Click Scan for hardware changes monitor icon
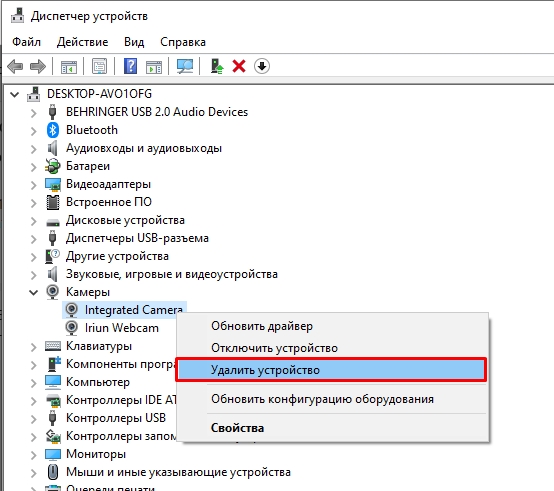The width and height of the screenshot is (554, 491). [x=185, y=66]
